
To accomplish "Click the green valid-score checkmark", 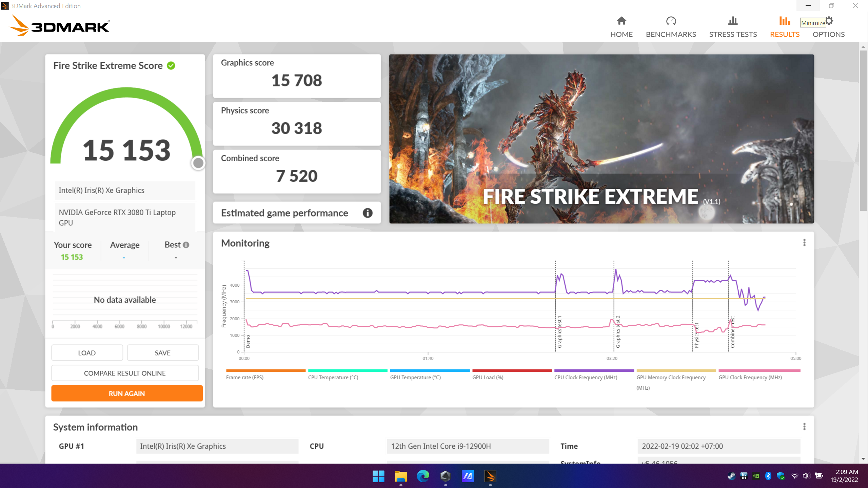I will [171, 65].
